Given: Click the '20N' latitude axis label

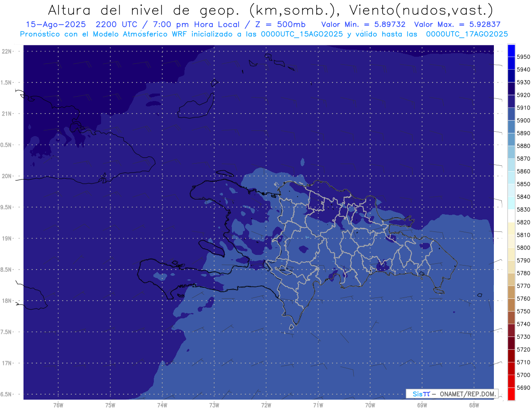Looking at the screenshot, I should pyautogui.click(x=6, y=176).
